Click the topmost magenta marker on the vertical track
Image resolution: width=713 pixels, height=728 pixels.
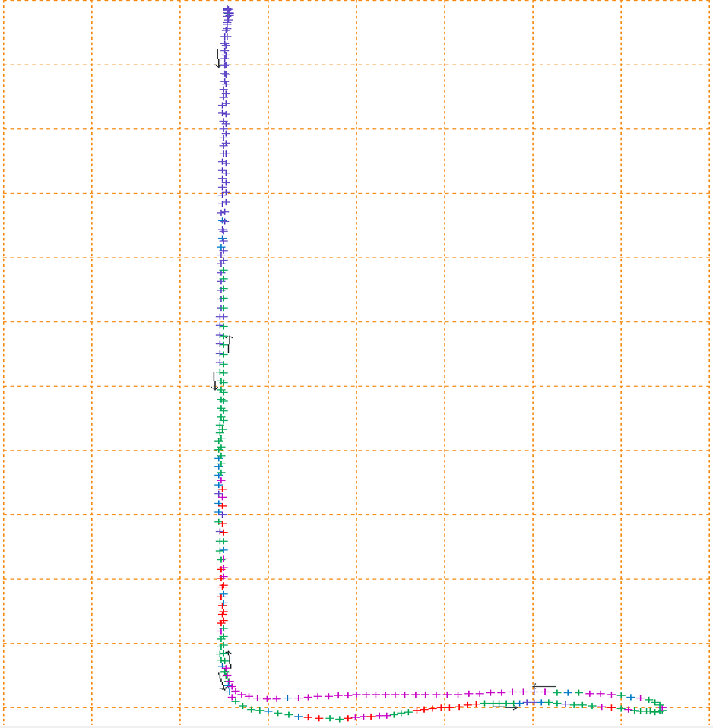click(221, 480)
